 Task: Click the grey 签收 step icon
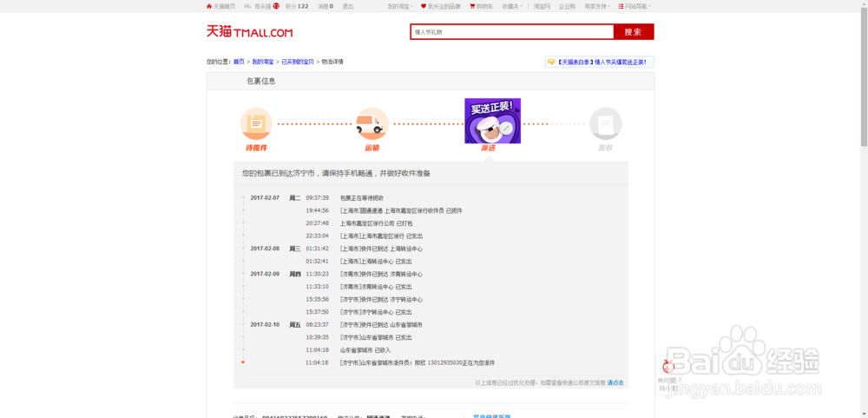click(605, 123)
